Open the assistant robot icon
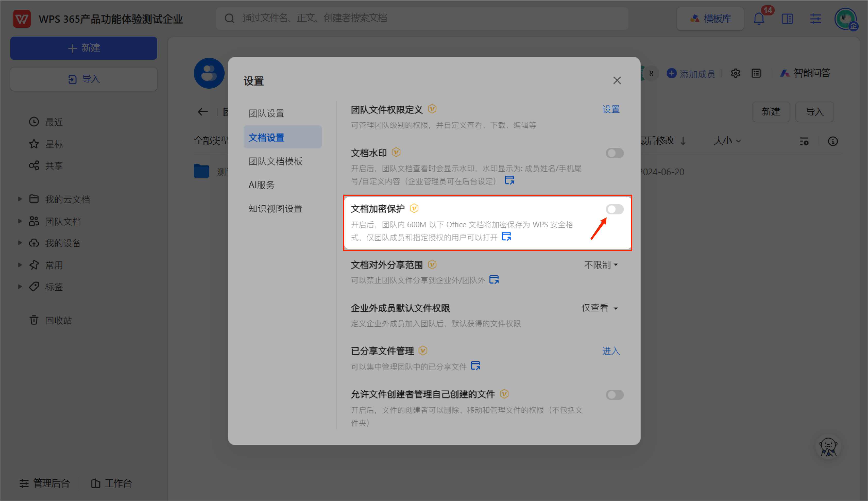Screen dimensions: 868x501 pos(828,447)
